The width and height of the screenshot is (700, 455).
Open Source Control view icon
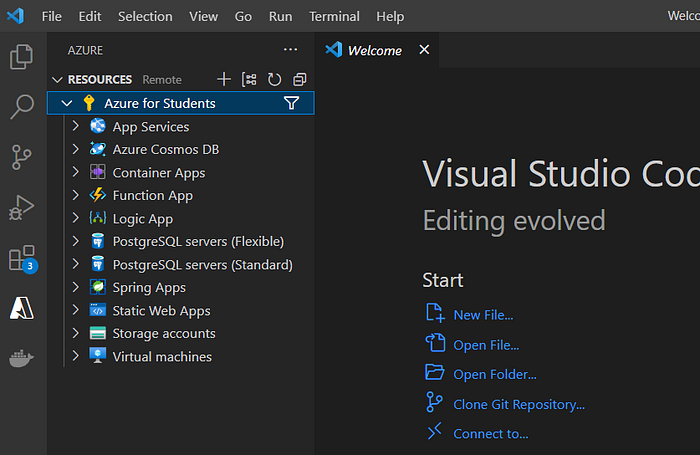pyautogui.click(x=22, y=157)
